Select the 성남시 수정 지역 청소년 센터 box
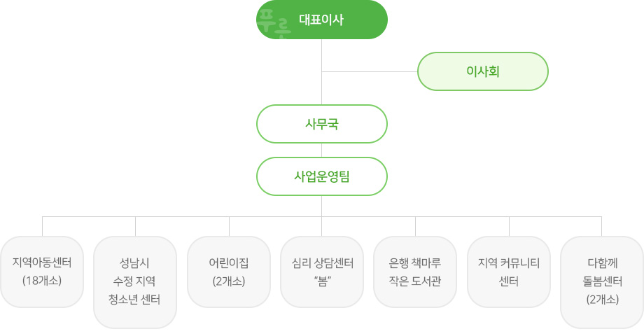Viewport: 644px width, 336px height. click(x=135, y=282)
